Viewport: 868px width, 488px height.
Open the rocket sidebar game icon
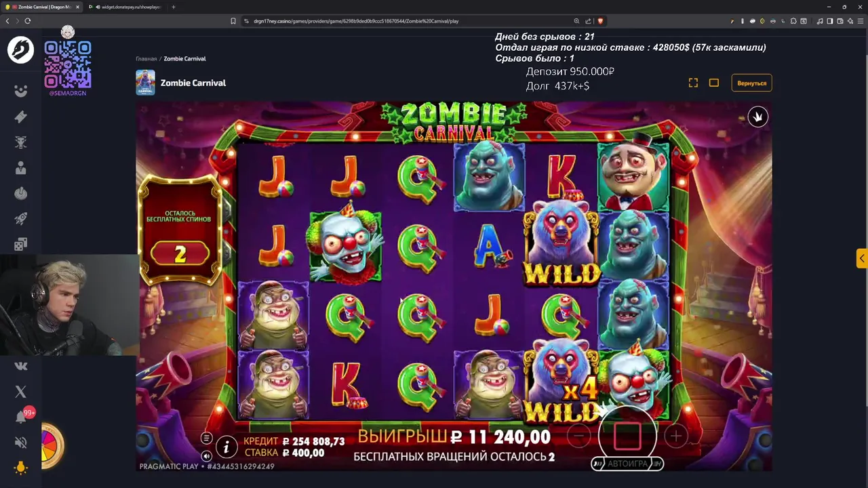tap(21, 219)
